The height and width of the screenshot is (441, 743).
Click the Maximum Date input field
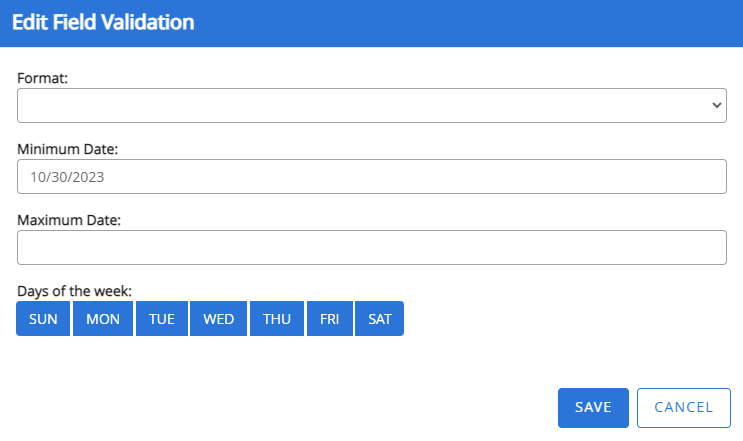pyautogui.click(x=371, y=248)
